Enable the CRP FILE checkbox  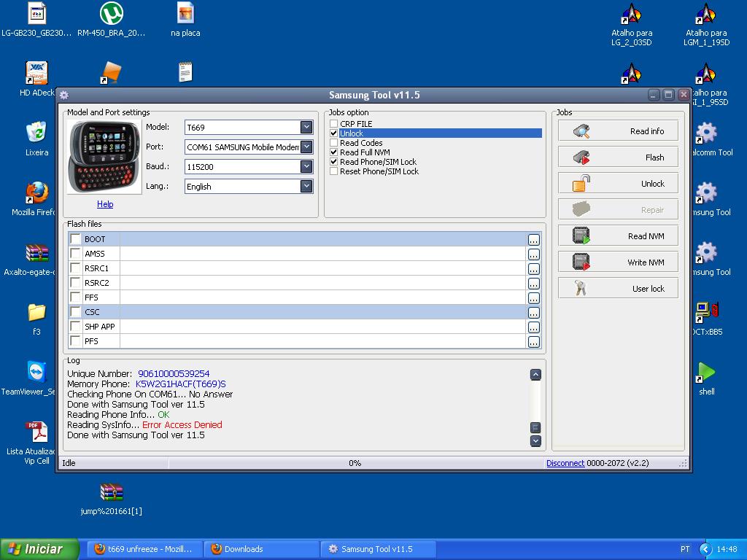[334, 124]
